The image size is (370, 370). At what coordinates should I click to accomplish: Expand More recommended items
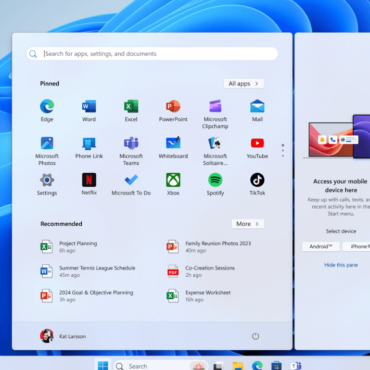click(x=248, y=224)
